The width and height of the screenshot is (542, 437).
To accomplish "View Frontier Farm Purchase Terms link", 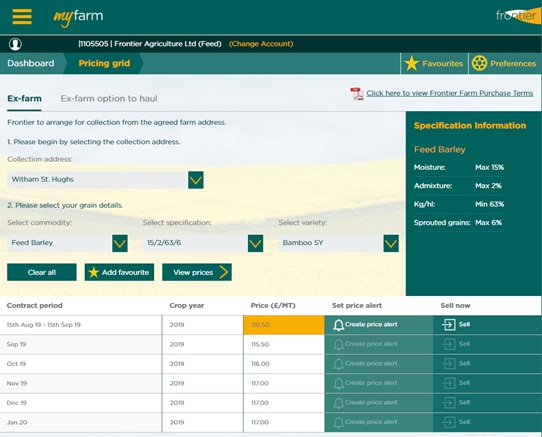I will click(450, 93).
